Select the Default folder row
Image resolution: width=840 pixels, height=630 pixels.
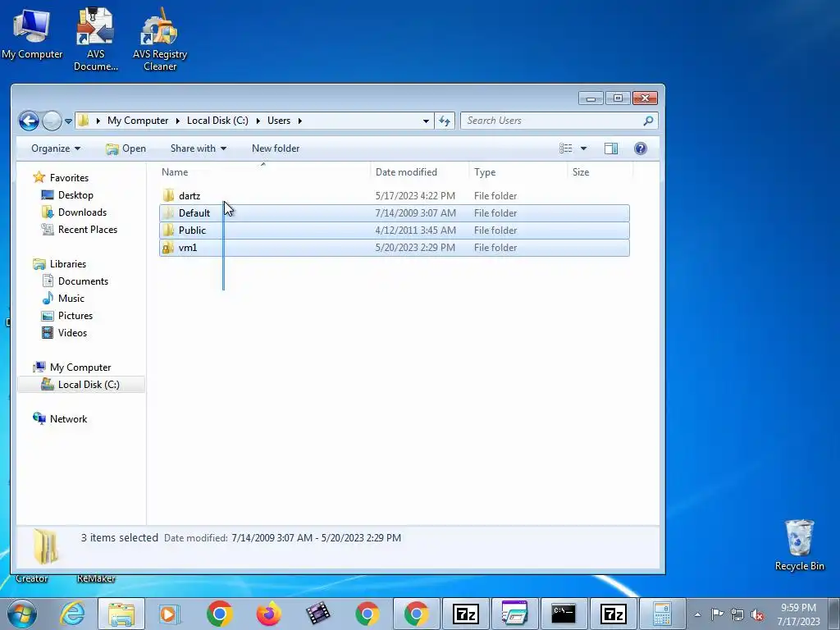coord(395,213)
